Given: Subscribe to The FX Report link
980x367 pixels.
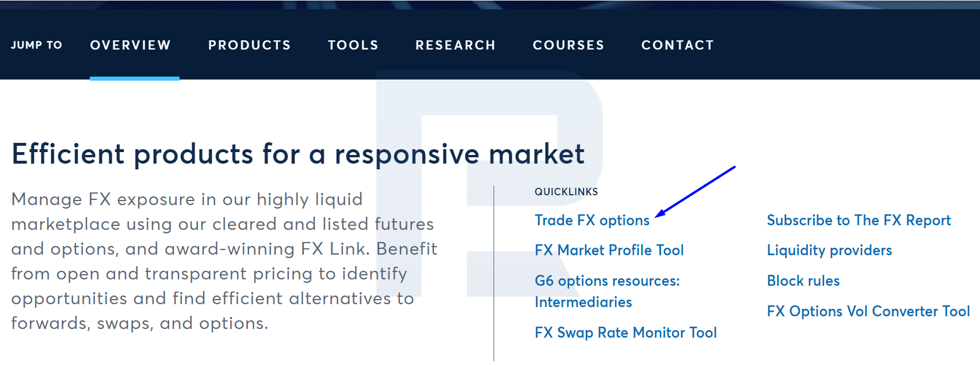Looking at the screenshot, I should coord(859,220).
